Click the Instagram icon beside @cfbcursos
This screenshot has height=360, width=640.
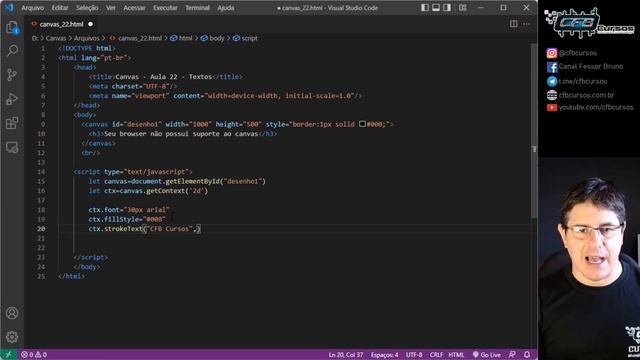(552, 53)
